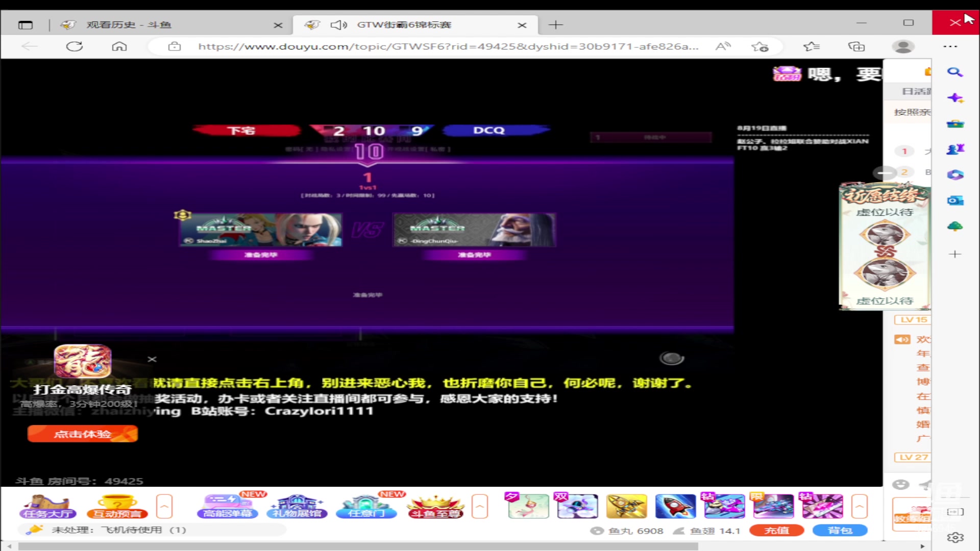Screen dimensions: 980x551
Task: Click 充值 recharge button
Action: point(776,531)
